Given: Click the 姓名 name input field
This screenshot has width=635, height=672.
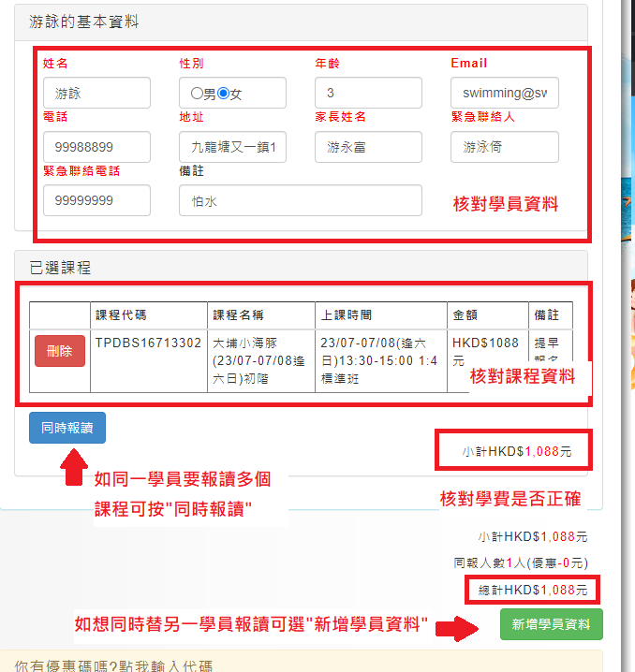Looking at the screenshot, I should (x=96, y=94).
